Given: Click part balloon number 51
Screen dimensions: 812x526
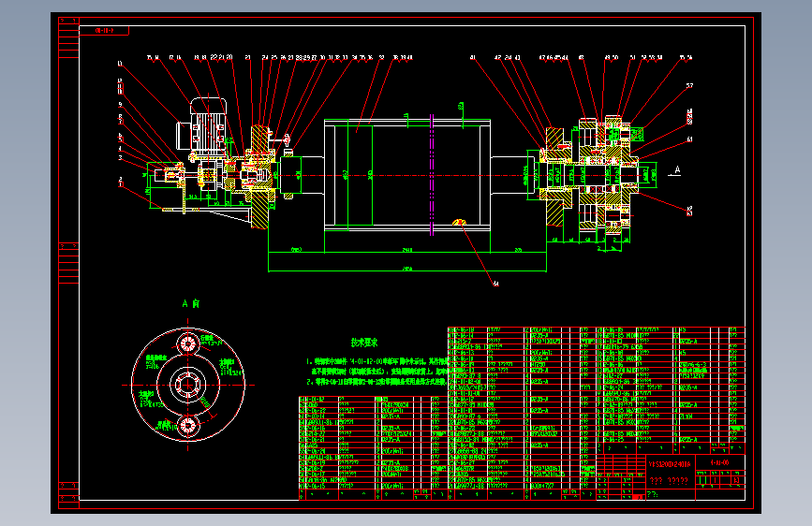Looking at the screenshot, I should pyautogui.click(x=632, y=57).
